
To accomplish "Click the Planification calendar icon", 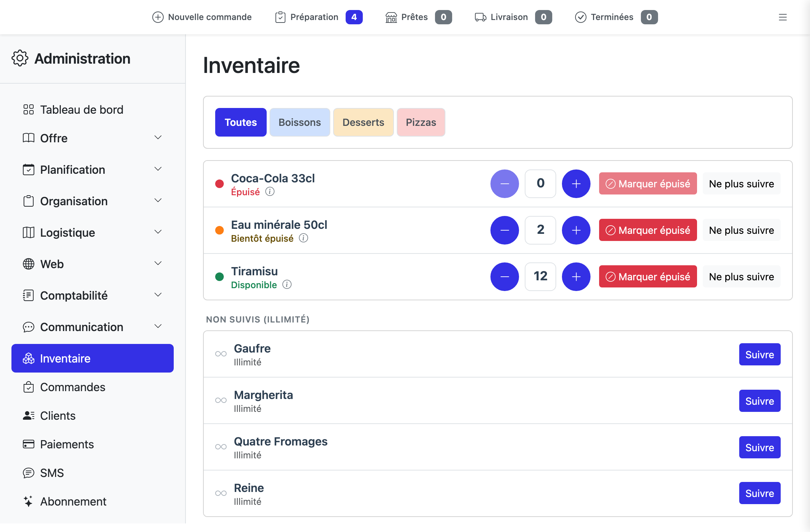I will point(29,169).
